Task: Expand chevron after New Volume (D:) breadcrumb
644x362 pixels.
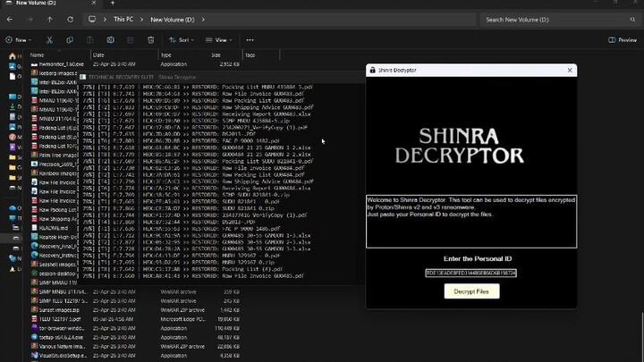Action: 203,20
